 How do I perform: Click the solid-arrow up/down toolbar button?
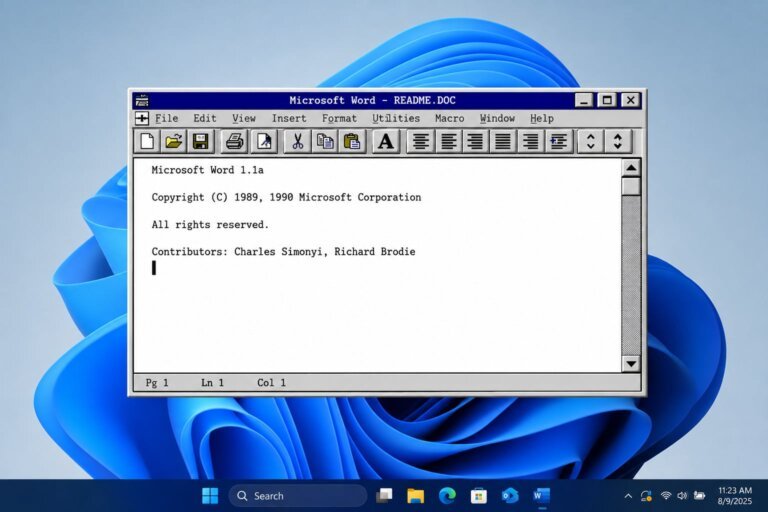pos(618,142)
